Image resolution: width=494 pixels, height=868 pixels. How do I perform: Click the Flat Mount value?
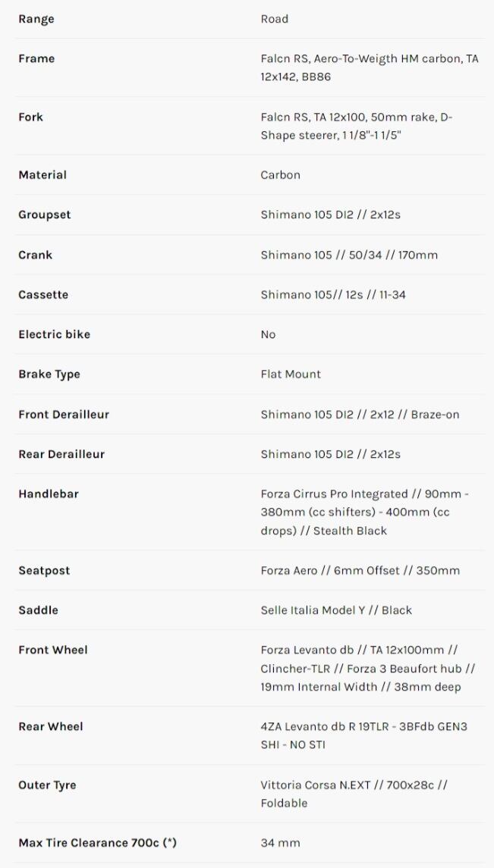pyautogui.click(x=291, y=374)
